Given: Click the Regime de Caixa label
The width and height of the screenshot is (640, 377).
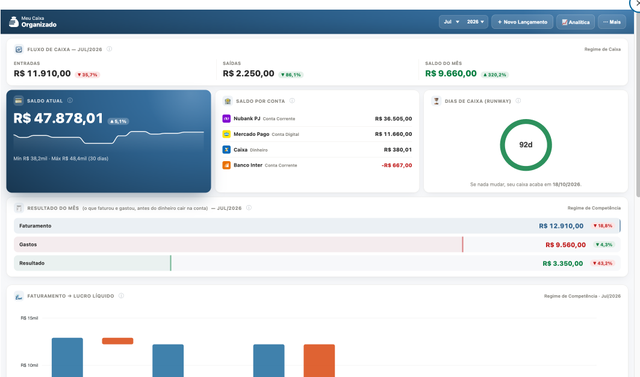Looking at the screenshot, I should [602, 49].
